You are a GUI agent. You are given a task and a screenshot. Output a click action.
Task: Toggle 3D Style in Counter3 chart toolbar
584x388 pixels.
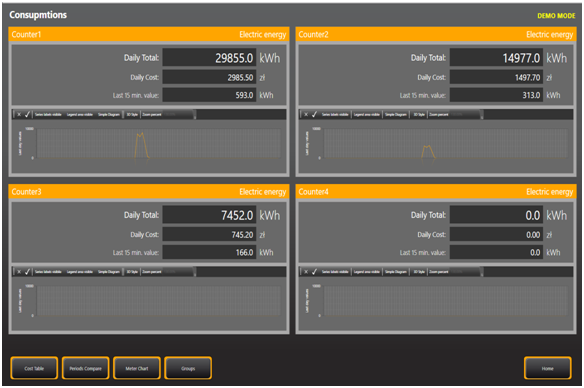tap(132, 272)
